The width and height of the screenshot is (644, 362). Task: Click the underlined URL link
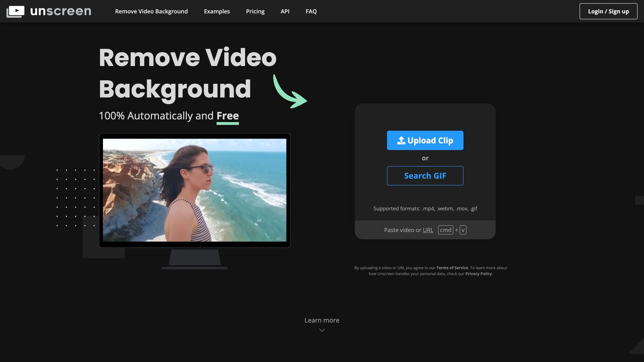tap(428, 230)
